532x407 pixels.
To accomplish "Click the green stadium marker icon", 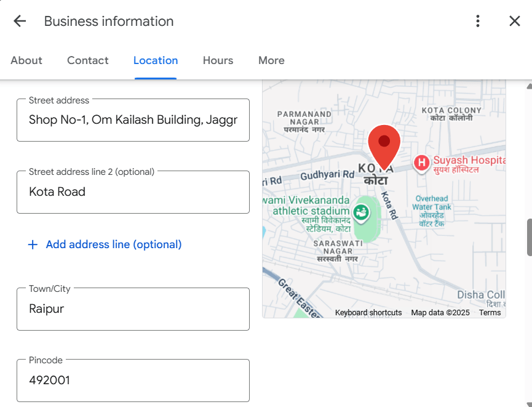I will [x=362, y=213].
